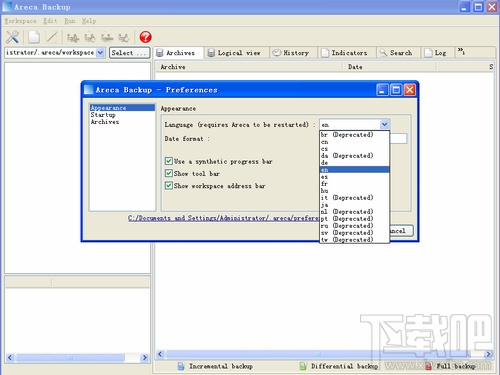Maximize the Preferences dialog
The height and width of the screenshot is (375, 500).
[x=396, y=90]
